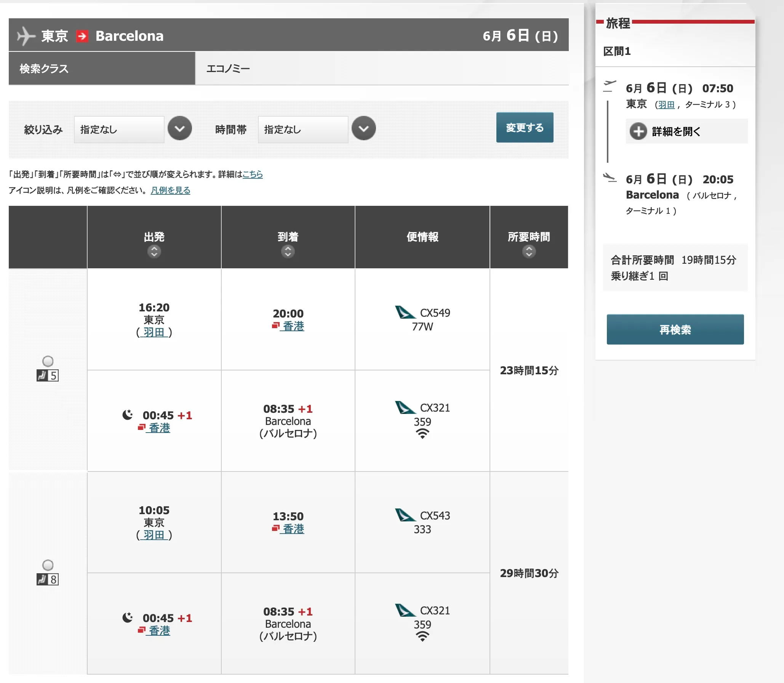Open 羽田 link for the 16:20 departure
The image size is (784, 683).
coord(154,332)
